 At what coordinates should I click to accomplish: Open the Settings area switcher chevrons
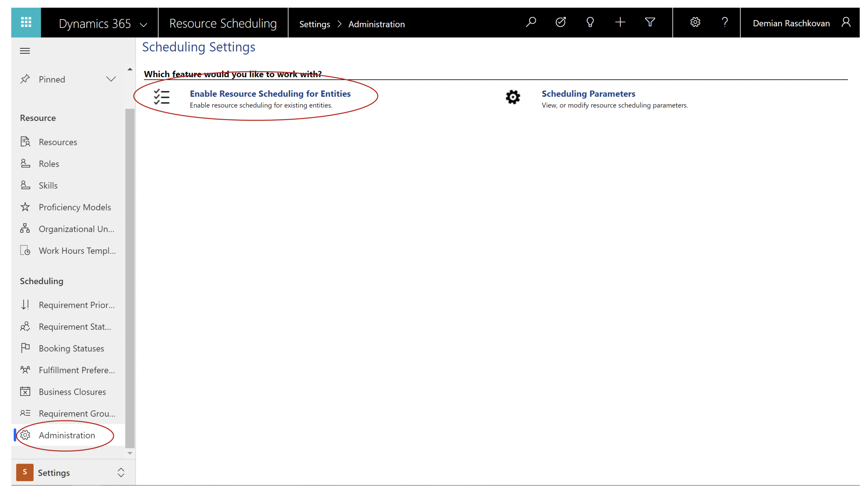pyautogui.click(x=121, y=472)
